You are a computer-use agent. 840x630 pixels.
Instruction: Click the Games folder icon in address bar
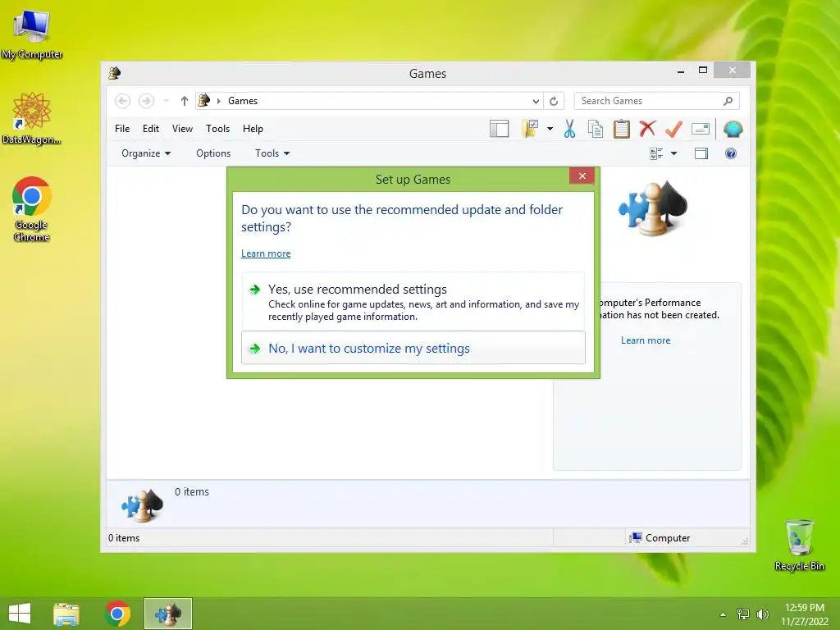(204, 100)
